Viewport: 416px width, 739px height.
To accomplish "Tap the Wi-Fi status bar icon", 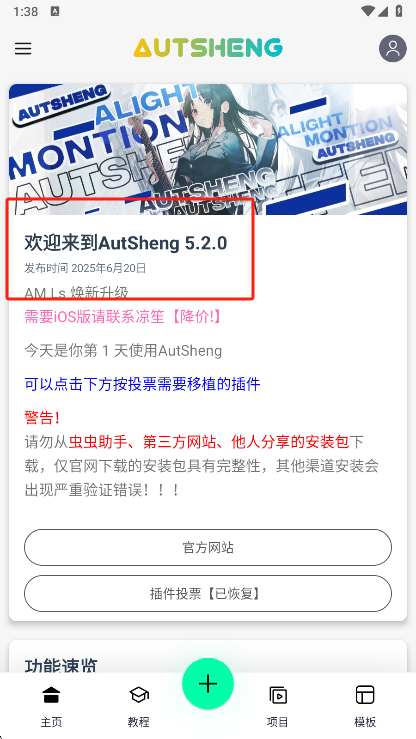I will [368, 11].
